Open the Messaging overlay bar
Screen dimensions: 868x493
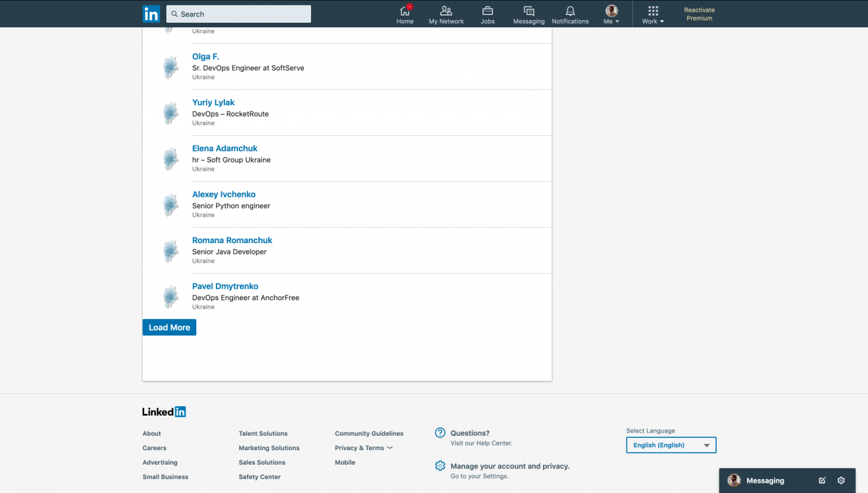(x=787, y=481)
